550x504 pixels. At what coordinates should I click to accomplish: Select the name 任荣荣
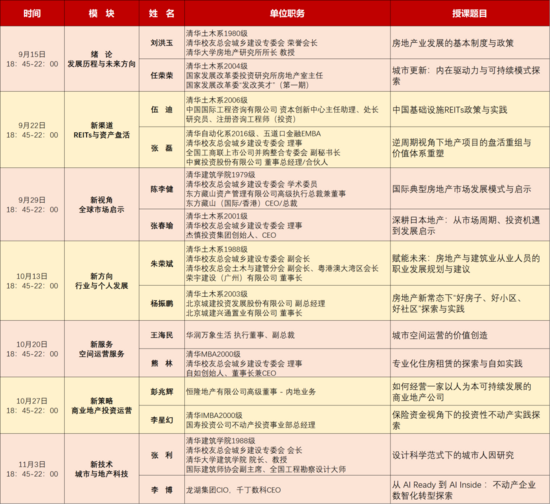point(162,75)
